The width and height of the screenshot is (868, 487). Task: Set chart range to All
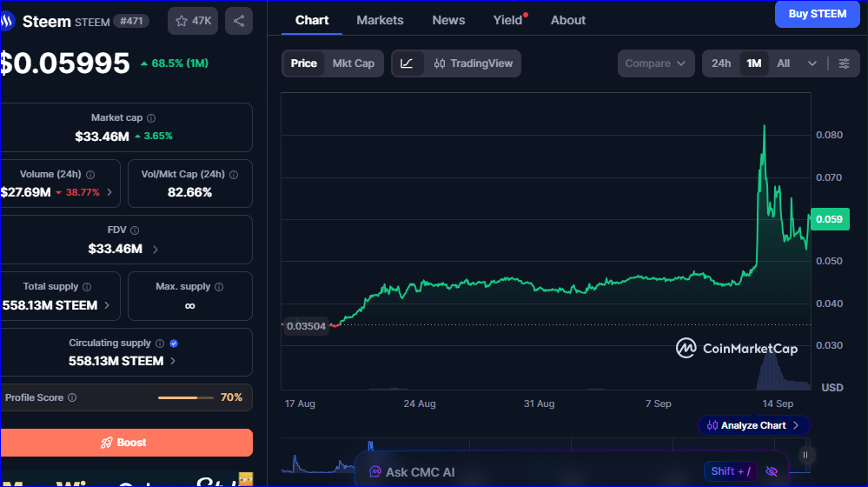pos(784,63)
